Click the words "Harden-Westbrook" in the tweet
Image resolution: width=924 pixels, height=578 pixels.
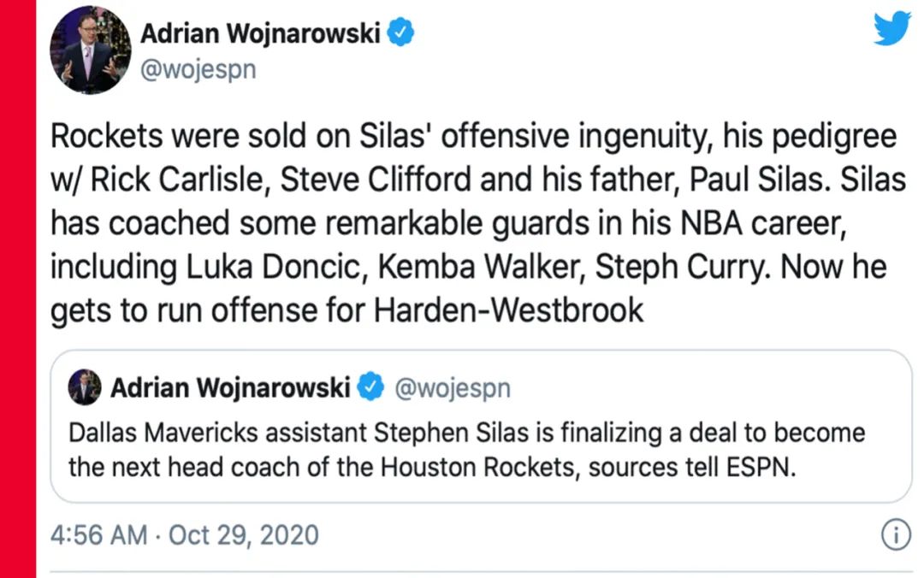[508, 310]
